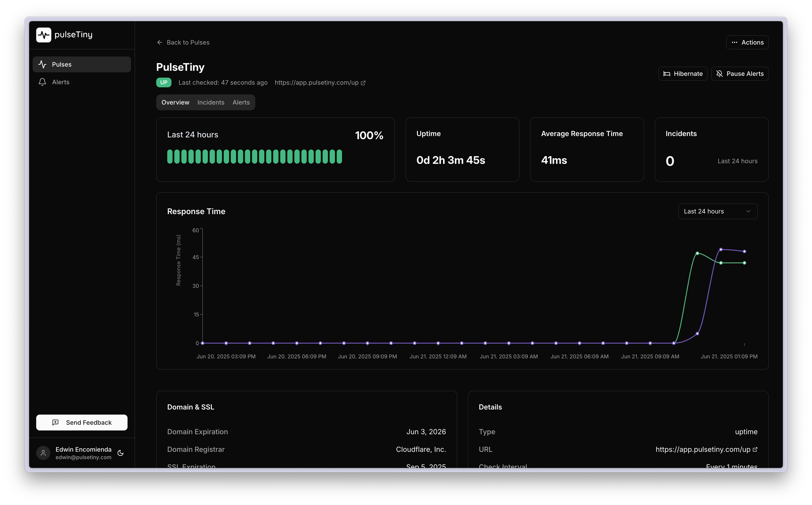Click the Last checked 47 seconds ago text
This screenshot has width=812, height=505.
coord(223,82)
